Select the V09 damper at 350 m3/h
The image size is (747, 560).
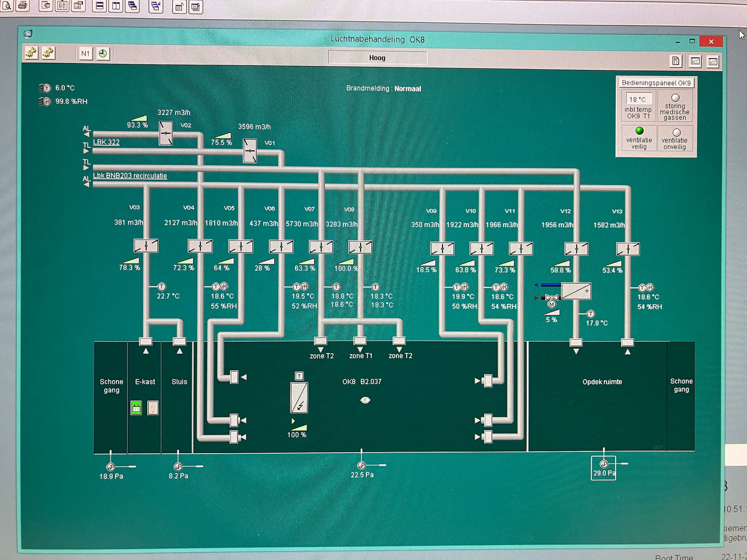442,249
